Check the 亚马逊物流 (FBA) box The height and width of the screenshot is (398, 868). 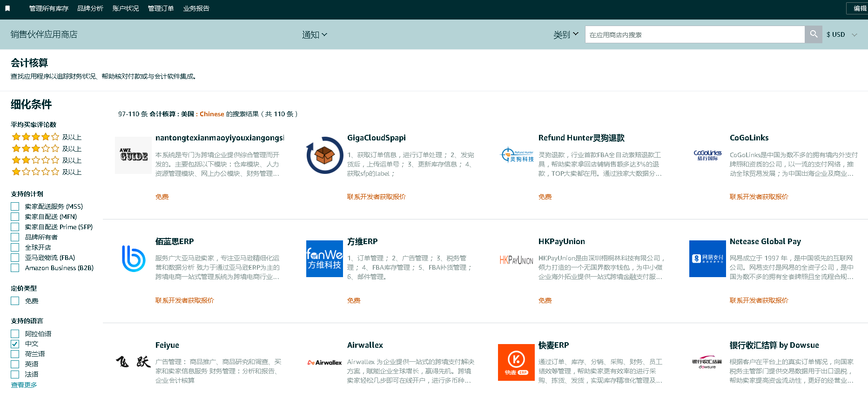15,258
